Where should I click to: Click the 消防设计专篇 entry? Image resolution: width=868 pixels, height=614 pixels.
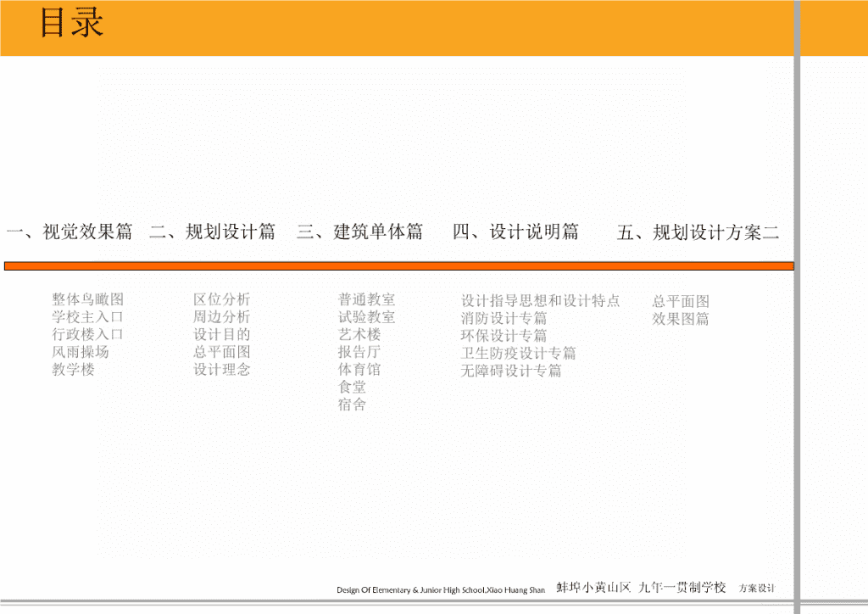504,318
